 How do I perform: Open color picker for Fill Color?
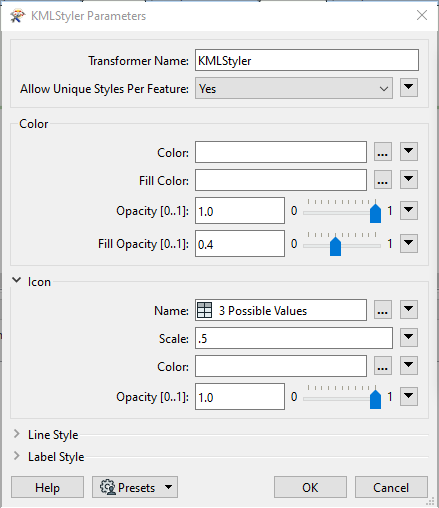(382, 180)
